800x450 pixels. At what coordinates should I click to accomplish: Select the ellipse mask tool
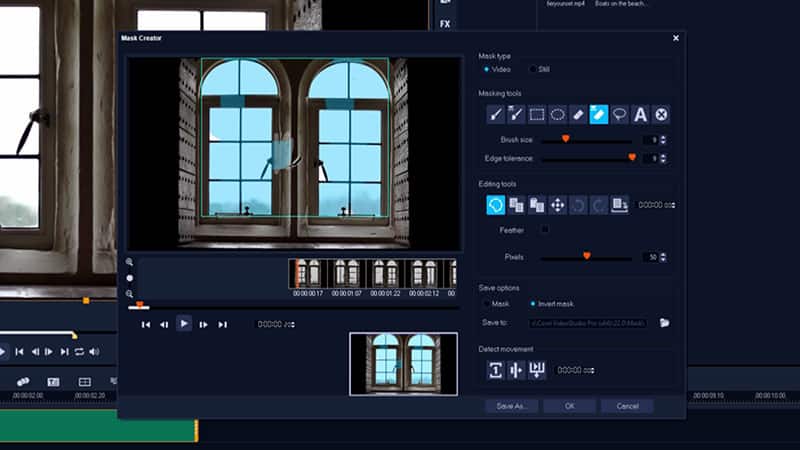pyautogui.click(x=558, y=115)
